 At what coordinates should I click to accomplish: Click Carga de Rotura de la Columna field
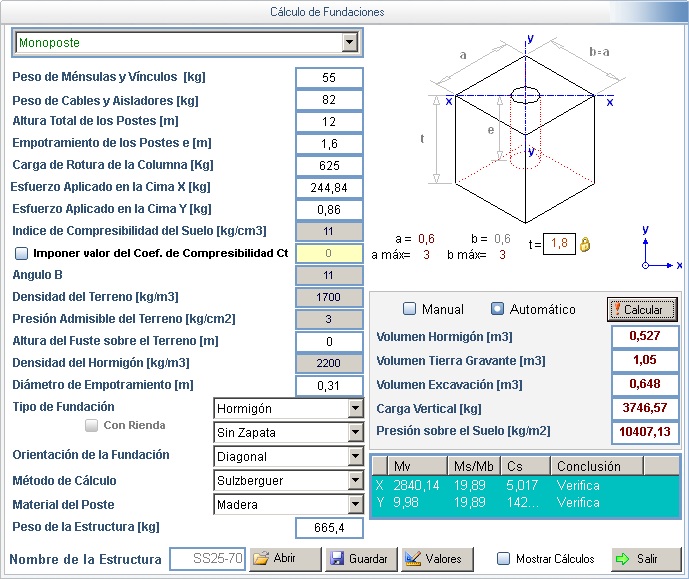tap(329, 166)
